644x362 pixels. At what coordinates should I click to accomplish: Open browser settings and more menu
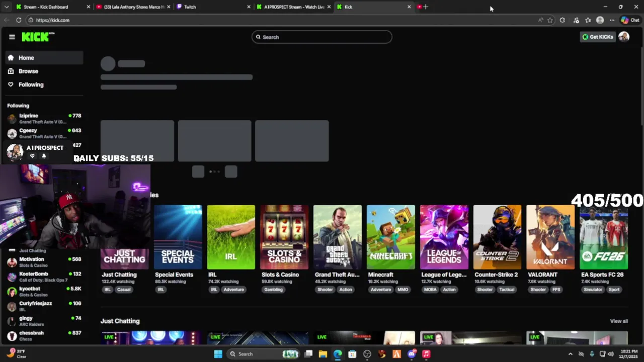tap(612, 20)
